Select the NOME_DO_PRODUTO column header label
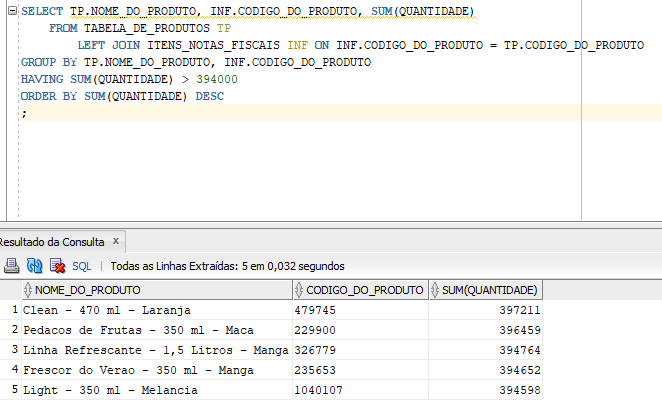The width and height of the screenshot is (662, 417). 88,290
